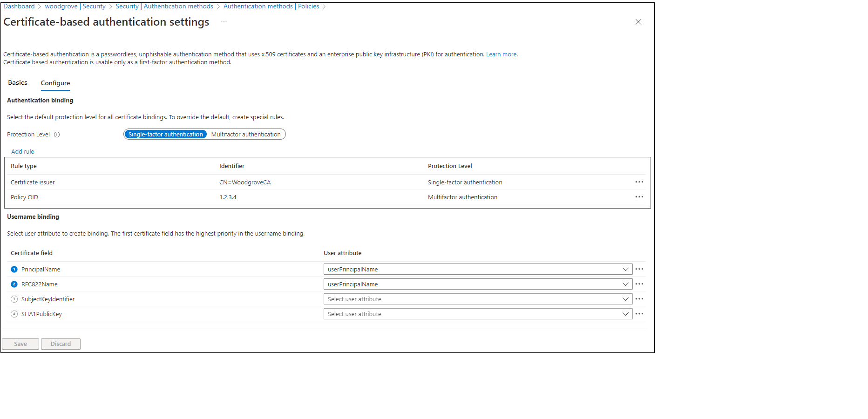Select Single-factor authentication protection level

[165, 134]
